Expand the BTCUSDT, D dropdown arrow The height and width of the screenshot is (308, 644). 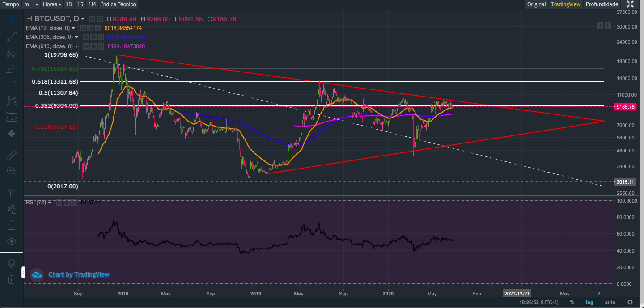83,19
